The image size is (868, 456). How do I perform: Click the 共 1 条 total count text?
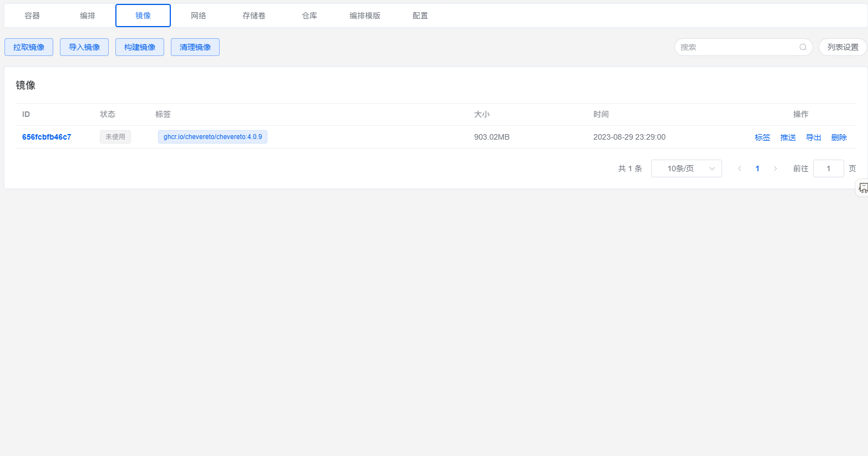coord(630,168)
